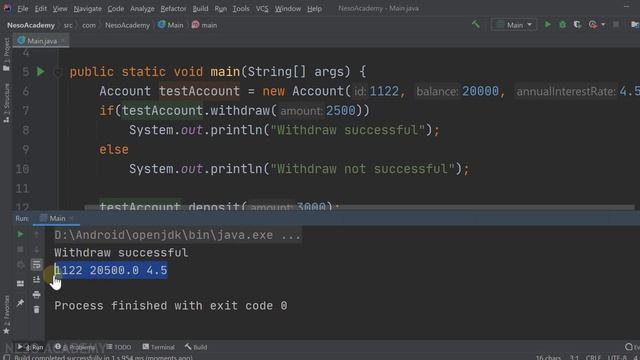Open the Run tool window button in bottom bar

tap(31, 347)
